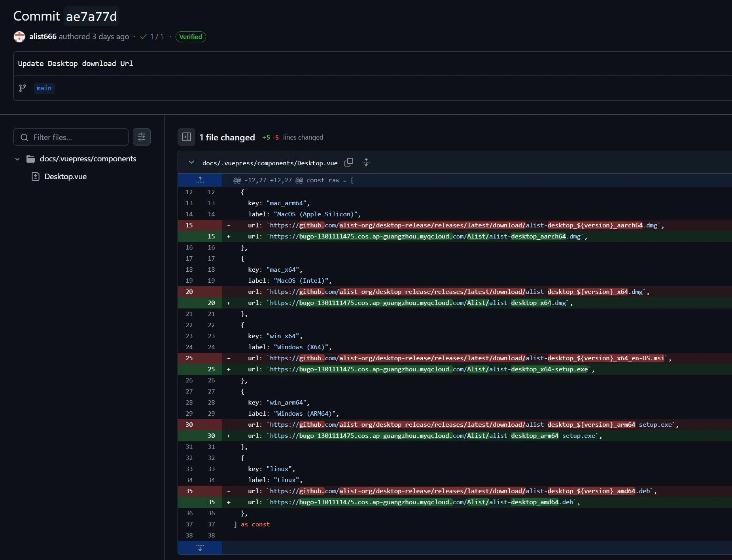Collapse the docs/.vuepress/components folder
This screenshot has width=732, height=560.
[17, 159]
